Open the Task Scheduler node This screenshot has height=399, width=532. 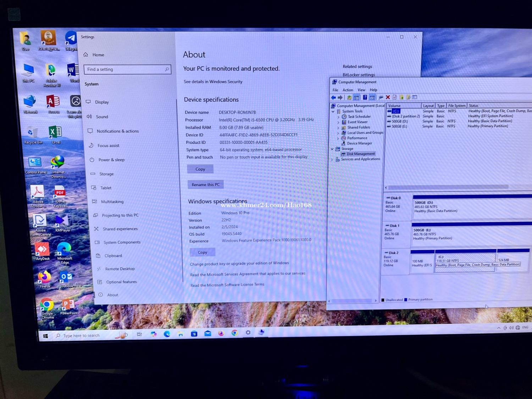(x=359, y=116)
